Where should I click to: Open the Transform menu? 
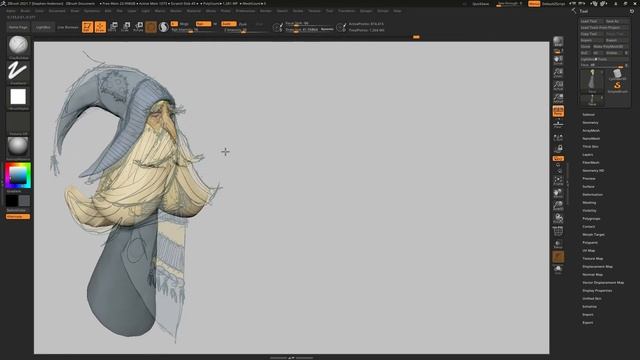tap(347, 11)
